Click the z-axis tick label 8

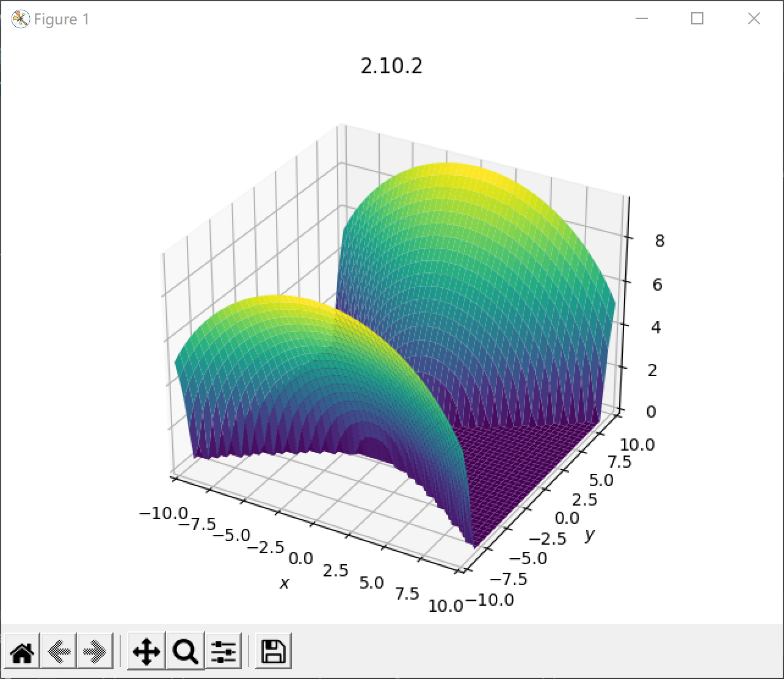pyautogui.click(x=659, y=241)
